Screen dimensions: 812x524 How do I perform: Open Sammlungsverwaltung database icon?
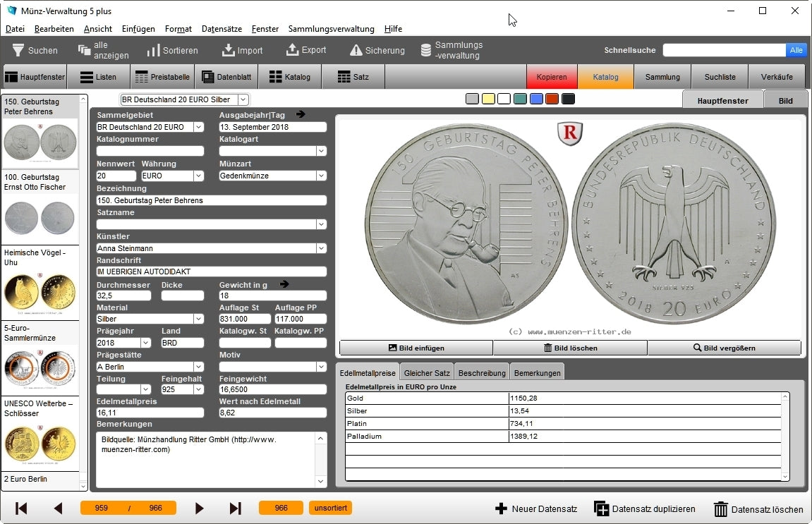coord(426,50)
